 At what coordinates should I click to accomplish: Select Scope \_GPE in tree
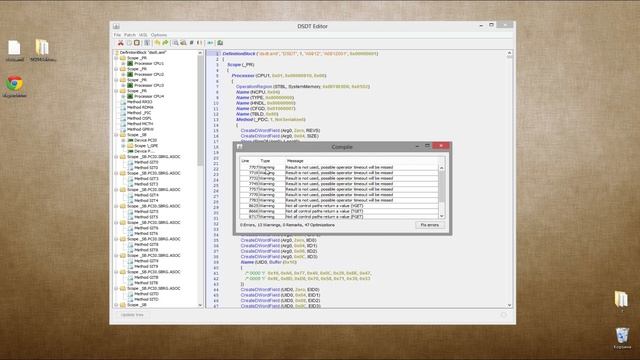[146, 146]
